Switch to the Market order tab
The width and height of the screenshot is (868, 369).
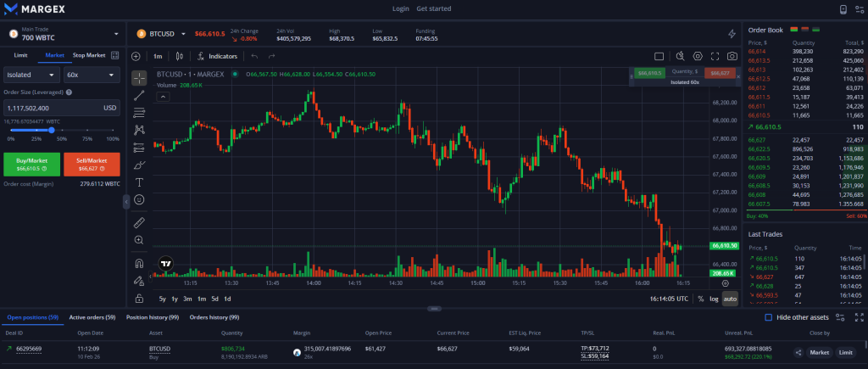(x=55, y=55)
